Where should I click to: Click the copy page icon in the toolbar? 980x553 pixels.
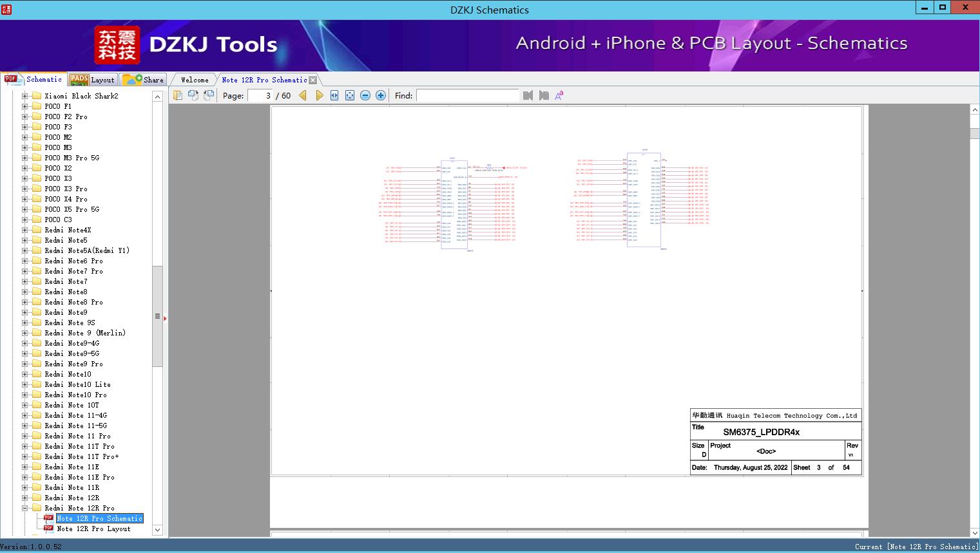[178, 95]
